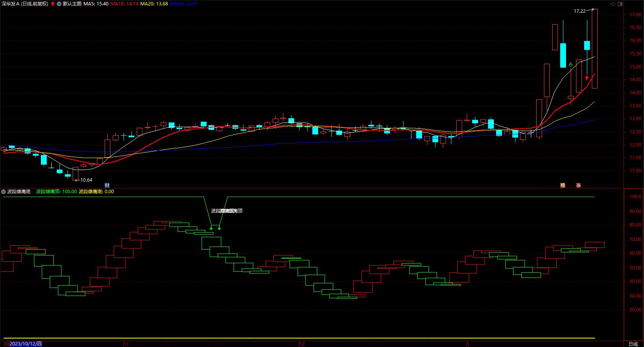Click the 波段雄鹰顶 text annotation in sub-chart
This screenshot has width=644, height=347.
tap(227, 211)
